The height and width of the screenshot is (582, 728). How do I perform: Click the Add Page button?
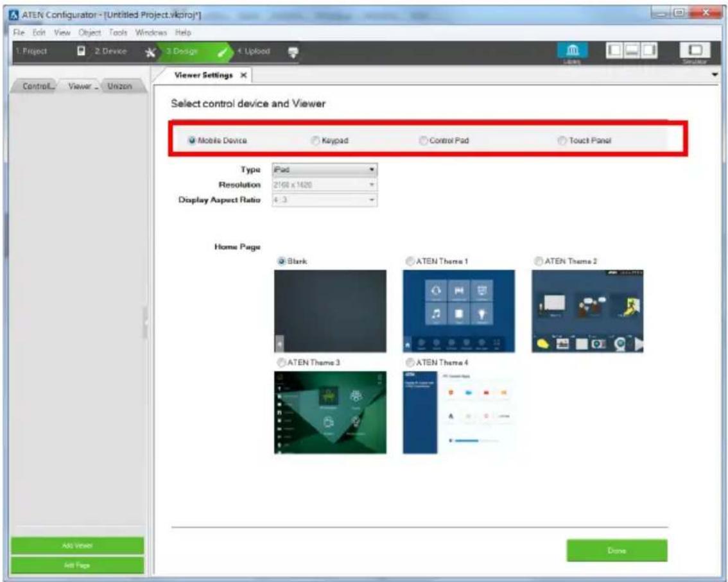[x=77, y=565]
